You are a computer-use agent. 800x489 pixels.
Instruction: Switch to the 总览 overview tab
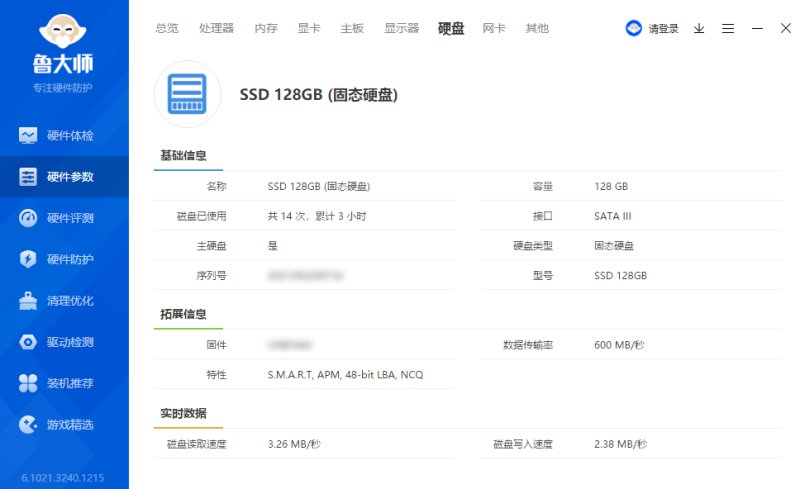click(167, 28)
